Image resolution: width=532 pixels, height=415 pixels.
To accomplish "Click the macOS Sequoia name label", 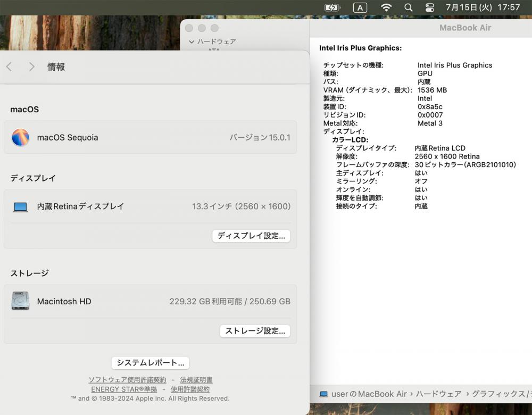I will tap(68, 137).
